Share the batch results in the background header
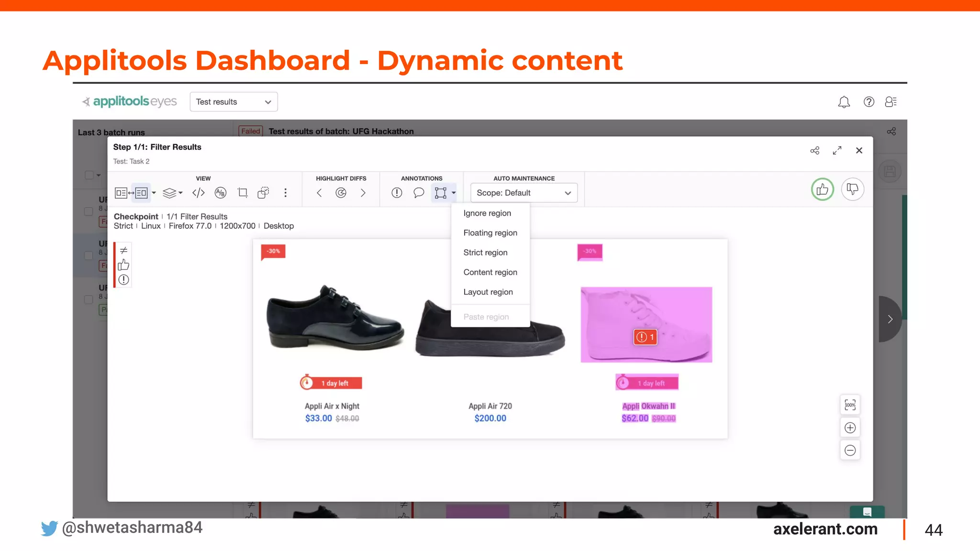This screenshot has width=980, height=551. [x=891, y=132]
